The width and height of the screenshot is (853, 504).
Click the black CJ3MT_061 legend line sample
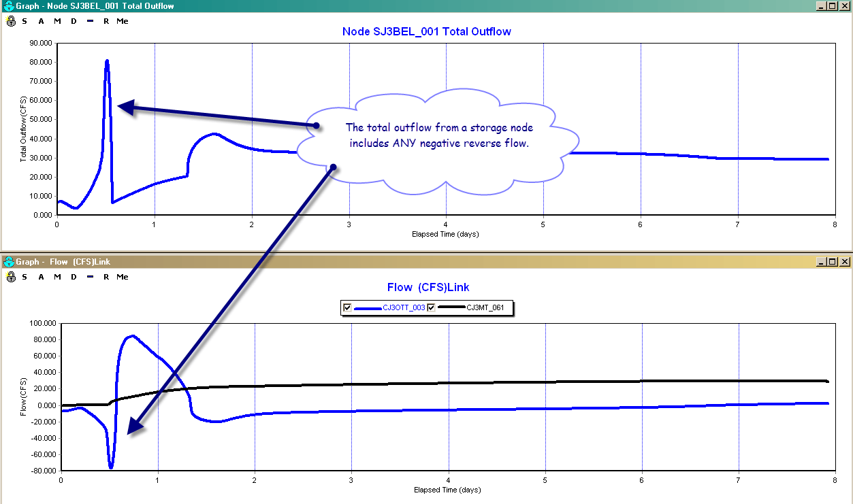point(451,307)
